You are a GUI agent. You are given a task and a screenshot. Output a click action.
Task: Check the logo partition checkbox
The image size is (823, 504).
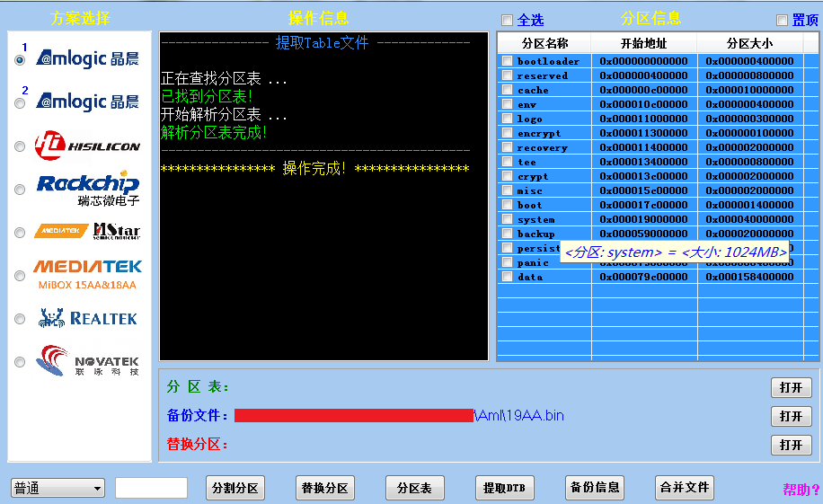point(507,118)
